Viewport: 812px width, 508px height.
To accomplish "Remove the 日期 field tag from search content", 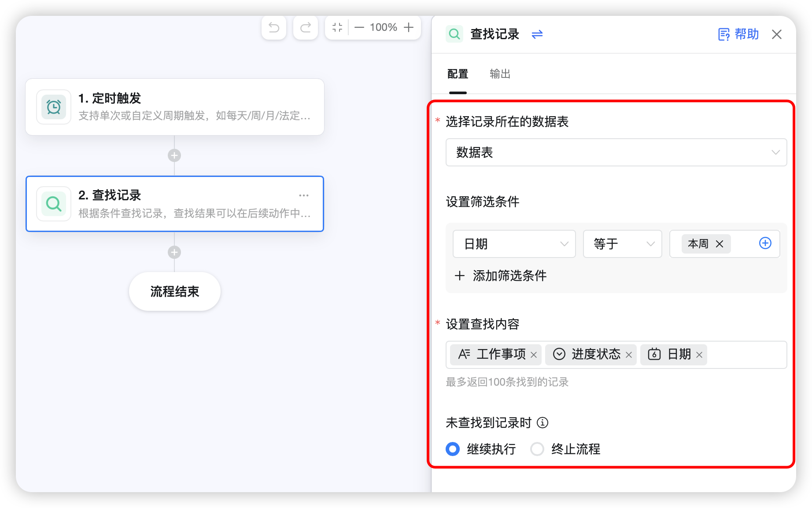I will pos(699,355).
